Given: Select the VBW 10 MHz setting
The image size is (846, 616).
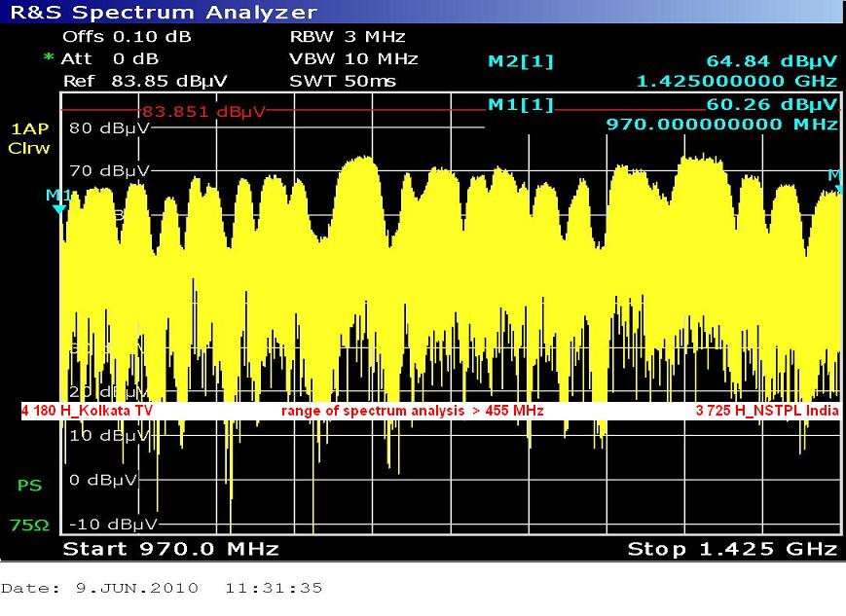Looking at the screenshot, I should [353, 58].
